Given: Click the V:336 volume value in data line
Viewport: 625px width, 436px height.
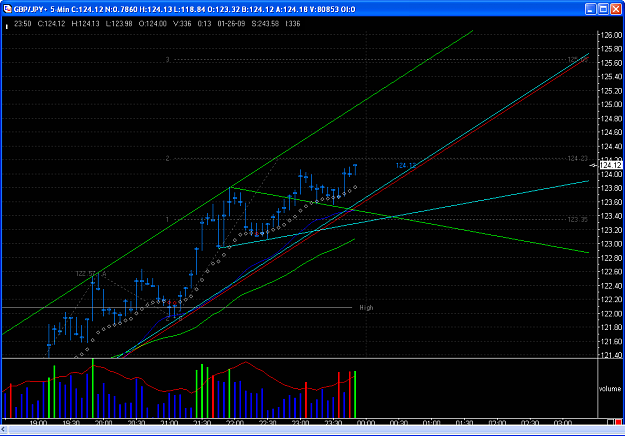Looking at the screenshot, I should click(182, 24).
